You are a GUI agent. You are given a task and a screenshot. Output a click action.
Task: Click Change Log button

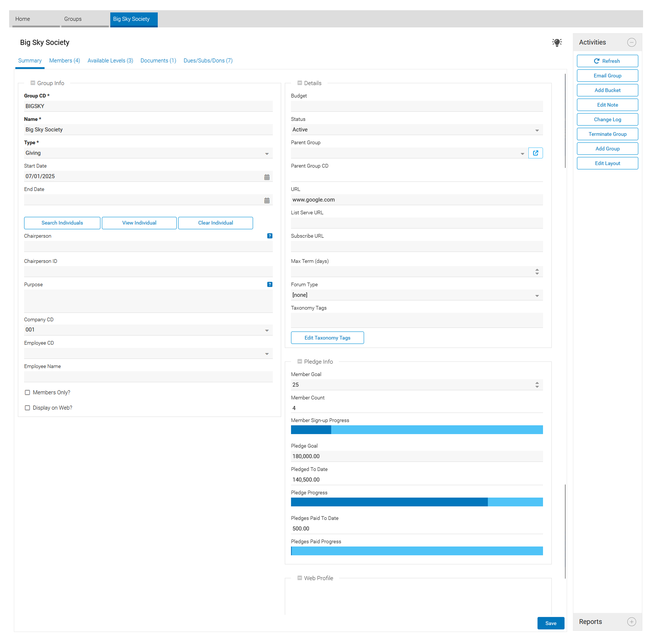click(x=607, y=119)
